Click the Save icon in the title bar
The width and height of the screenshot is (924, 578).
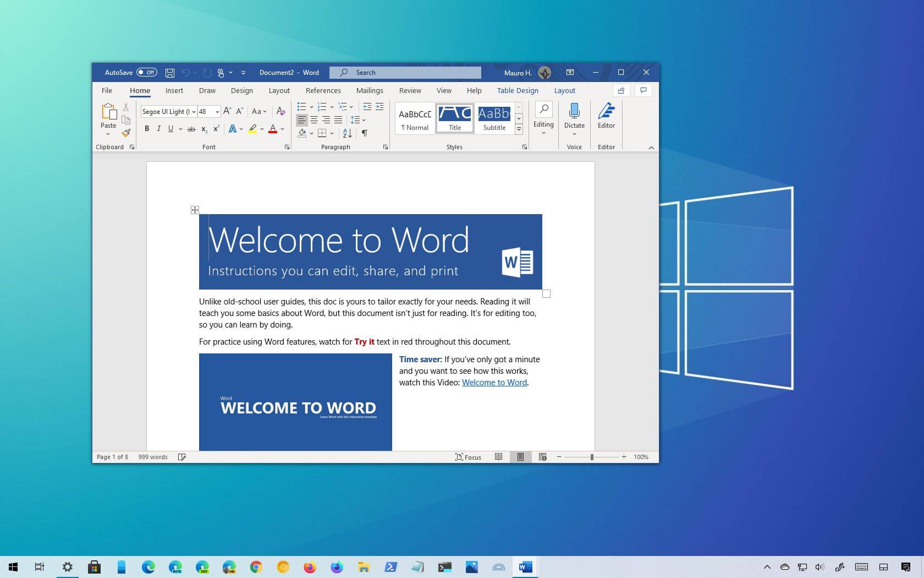(x=170, y=73)
